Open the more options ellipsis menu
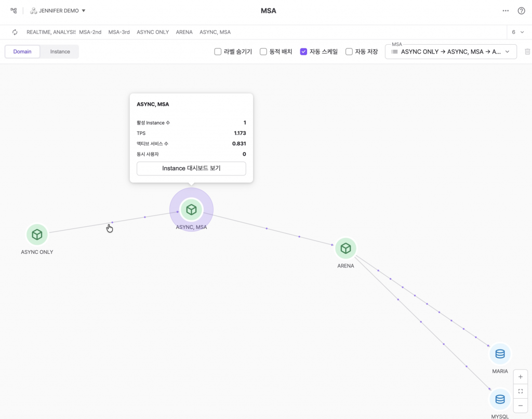The image size is (532, 419). [x=506, y=11]
